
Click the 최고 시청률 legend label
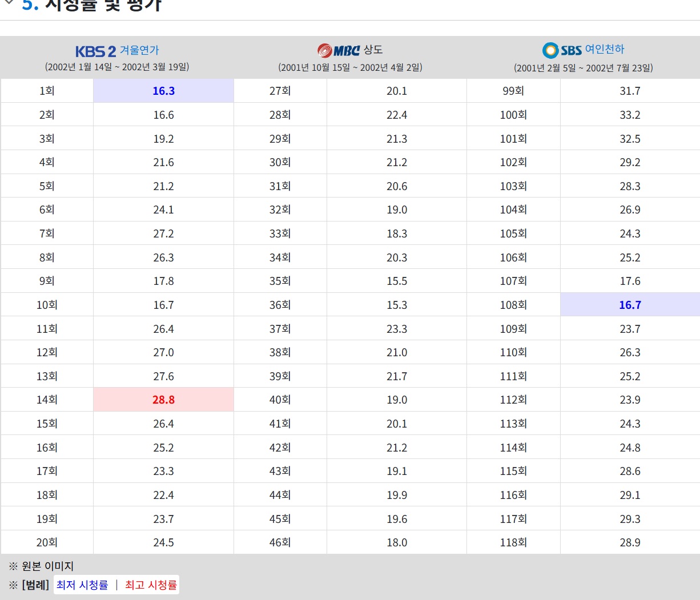151,585
